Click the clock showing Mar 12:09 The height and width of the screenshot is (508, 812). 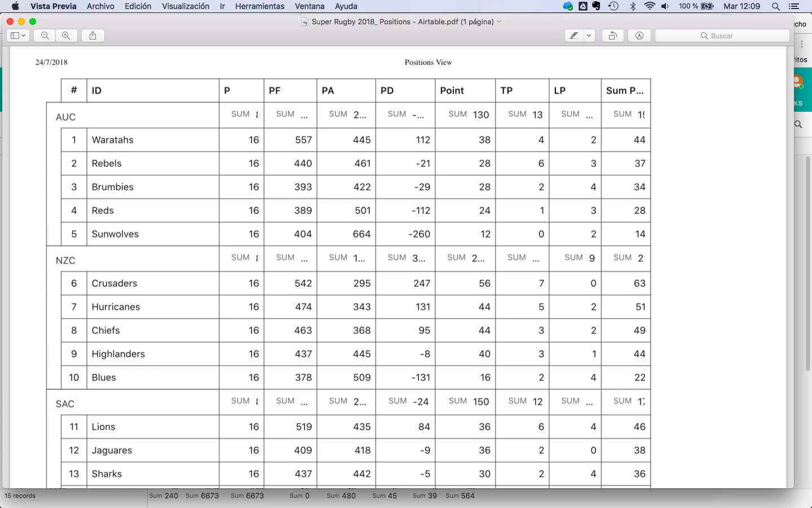(742, 6)
